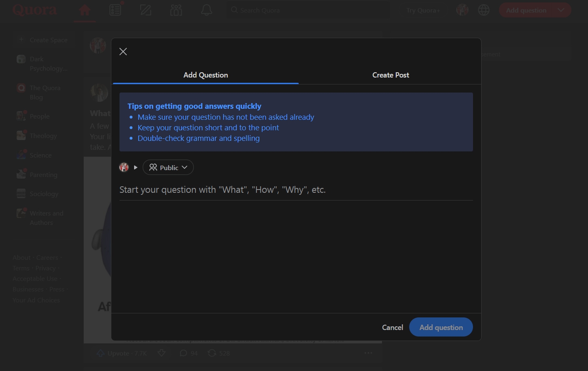Expand the Public audience dropdown

[168, 167]
